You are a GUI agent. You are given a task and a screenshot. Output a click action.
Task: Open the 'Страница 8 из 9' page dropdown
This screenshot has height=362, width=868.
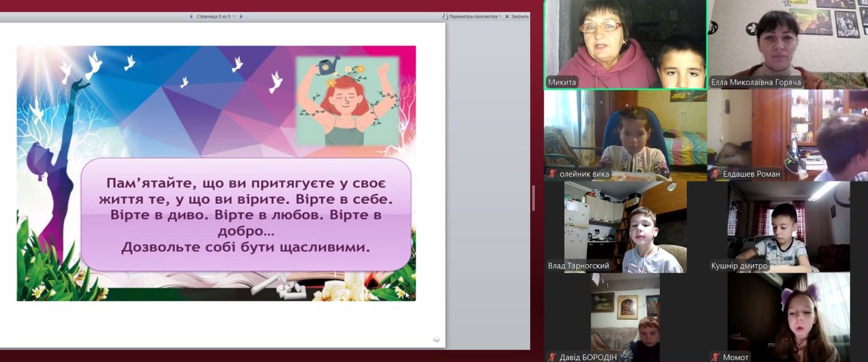214,17
